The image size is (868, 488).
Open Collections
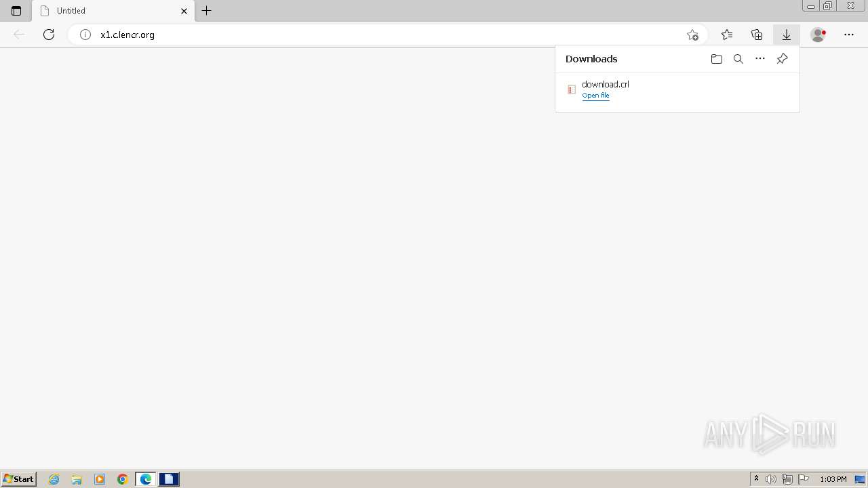click(757, 35)
